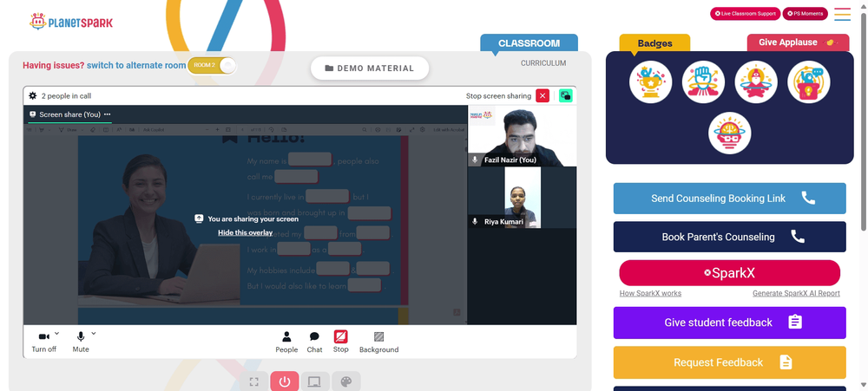868x391 pixels.
Task: Award the brain planet badge
Action: pyautogui.click(x=730, y=134)
